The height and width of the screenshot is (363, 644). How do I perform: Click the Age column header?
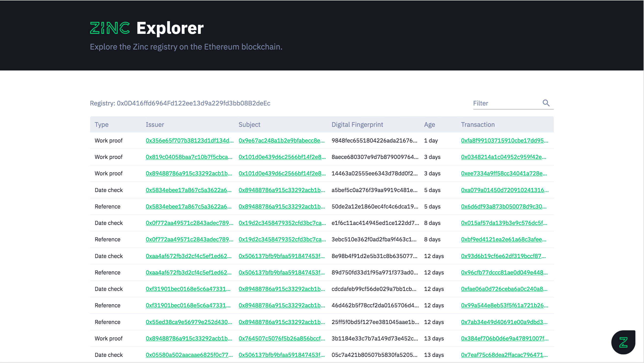429,125
